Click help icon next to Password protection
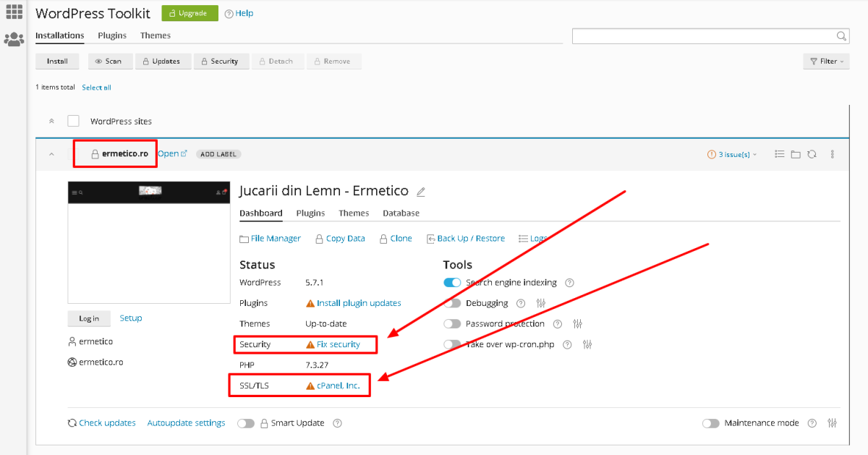 (558, 324)
